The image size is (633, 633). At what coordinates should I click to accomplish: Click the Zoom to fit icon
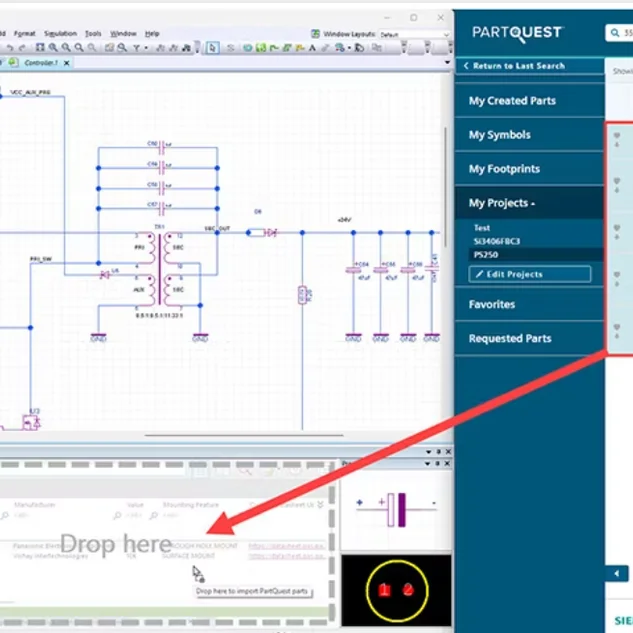click(x=40, y=48)
